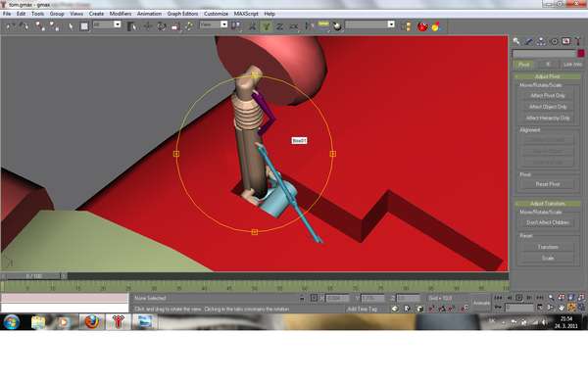Open the Hierarchy command panel tab
This screenshot has height=383, width=588.
[541, 41]
